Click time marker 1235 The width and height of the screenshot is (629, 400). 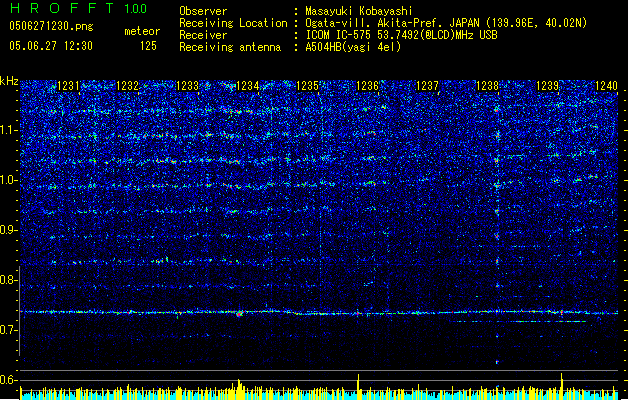click(307, 86)
